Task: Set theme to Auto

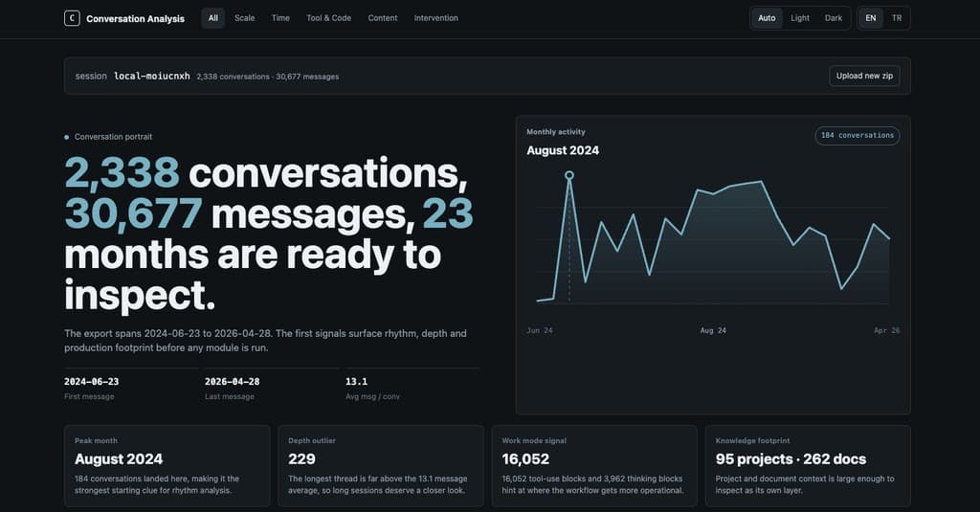Action: (767, 18)
